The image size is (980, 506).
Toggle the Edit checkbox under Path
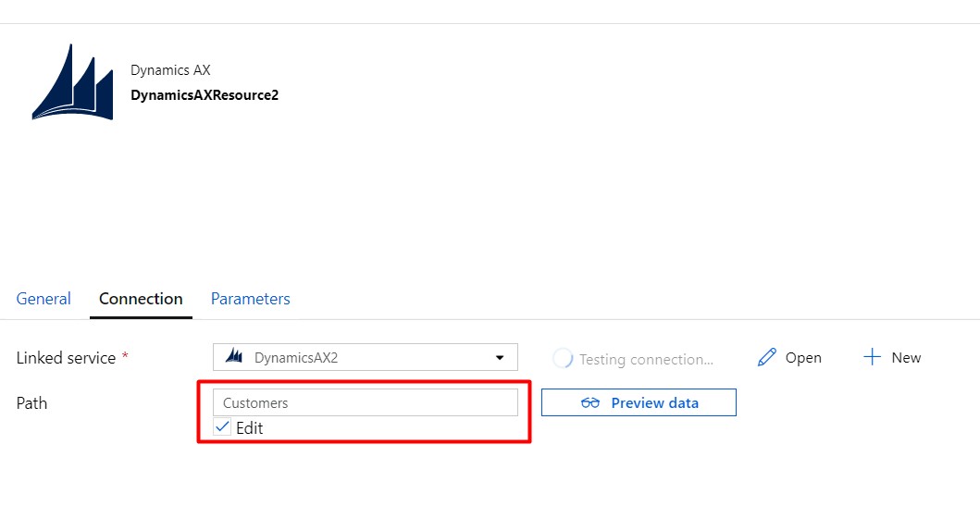pos(222,427)
